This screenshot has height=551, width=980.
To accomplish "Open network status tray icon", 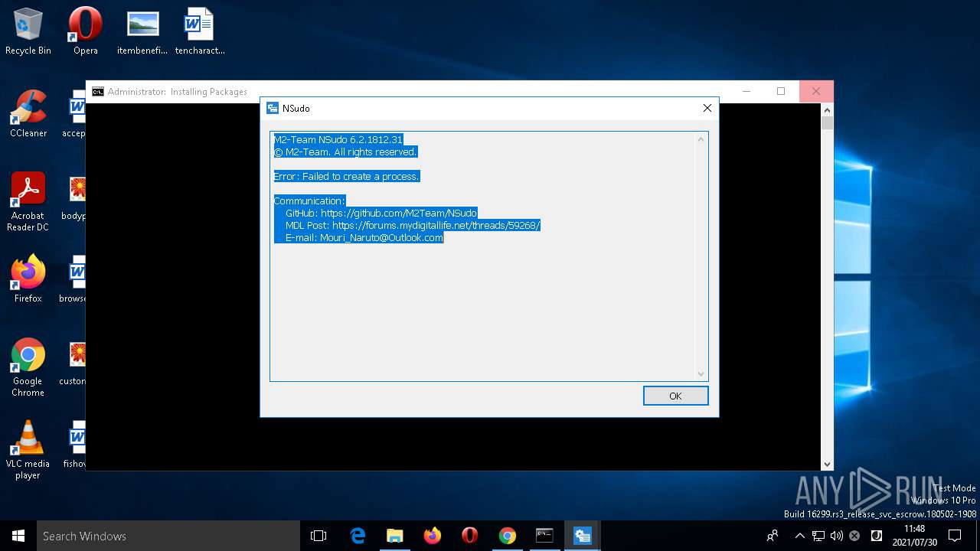I will (818, 536).
